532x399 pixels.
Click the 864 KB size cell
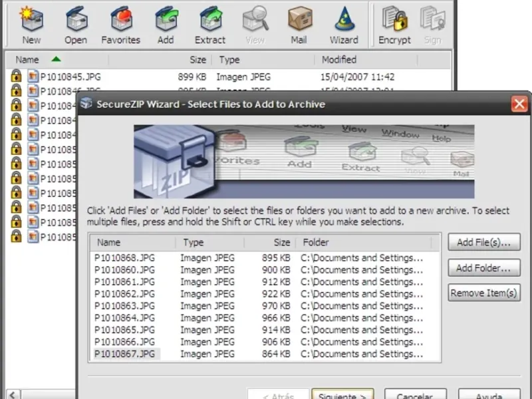pyautogui.click(x=276, y=354)
